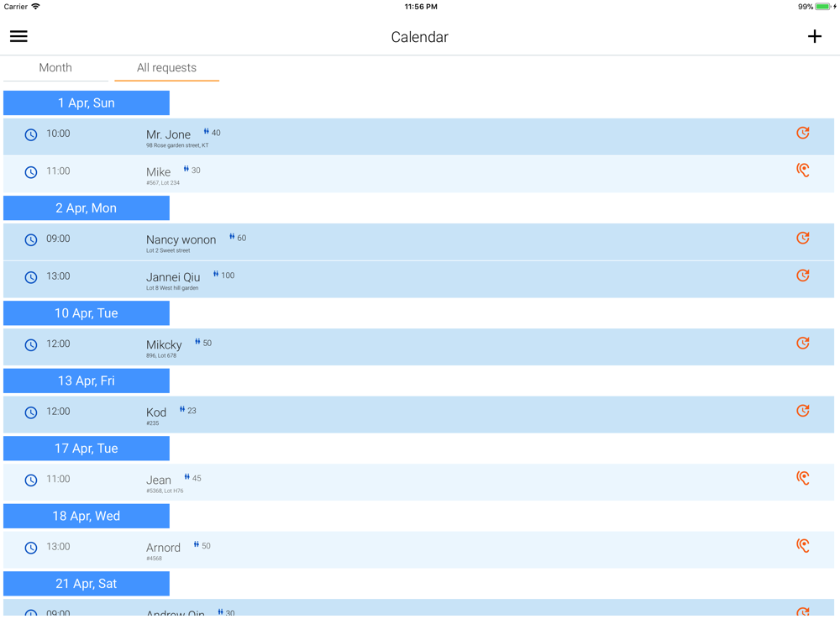Open the Jean request name

pos(159,480)
